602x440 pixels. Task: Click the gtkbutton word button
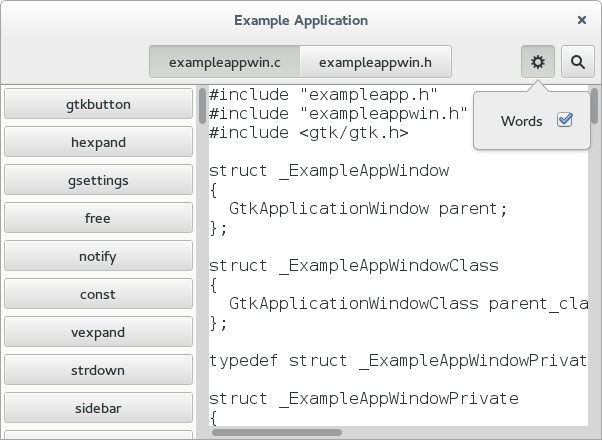98,104
